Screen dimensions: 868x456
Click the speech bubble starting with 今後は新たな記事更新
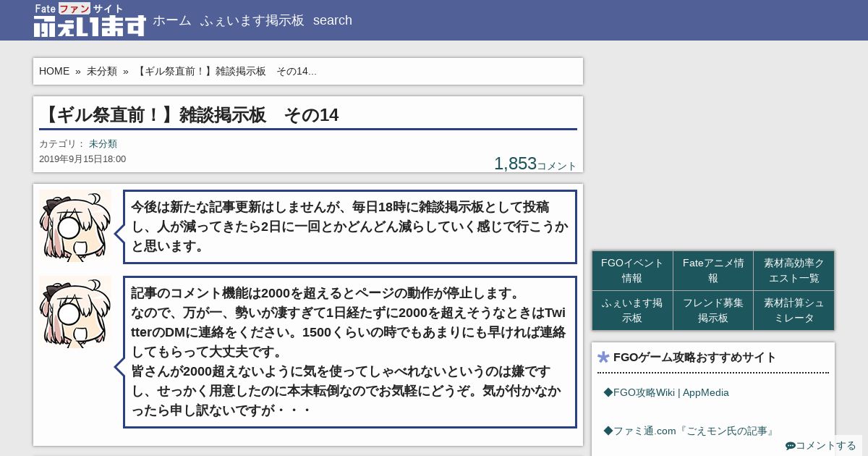[x=350, y=227]
